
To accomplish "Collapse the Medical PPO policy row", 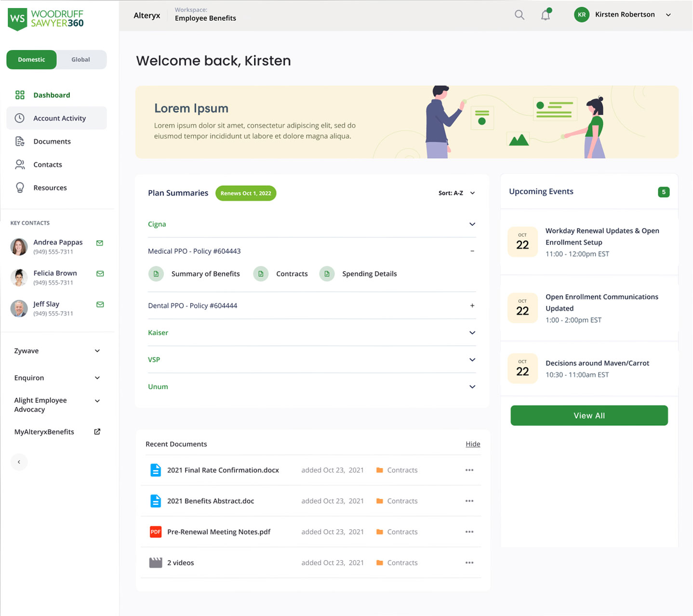I will (472, 251).
